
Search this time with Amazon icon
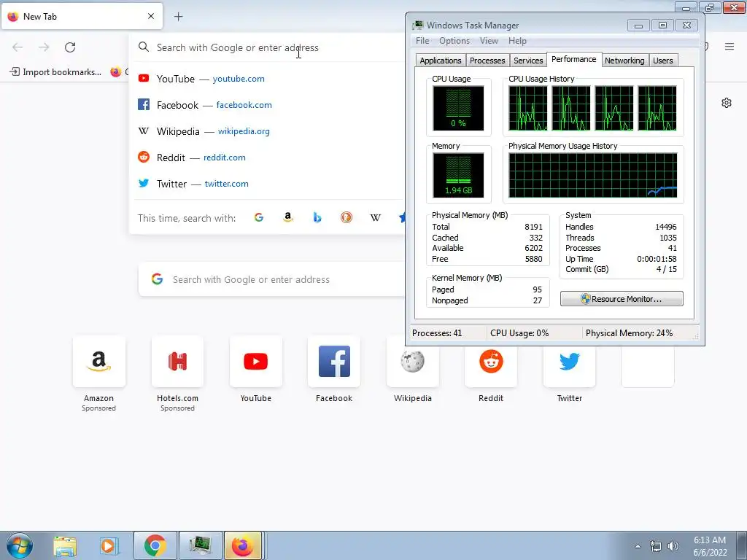coord(287,217)
